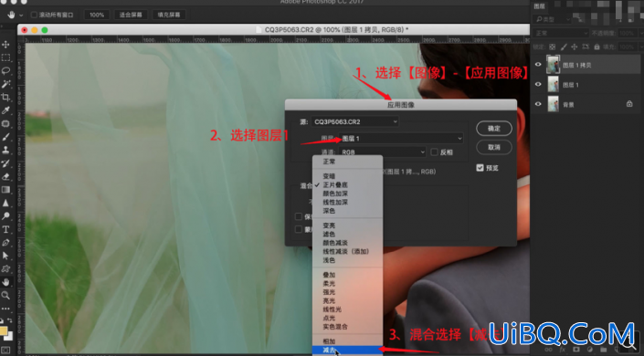The width and height of the screenshot is (644, 356).
Task: Hide the 图层 1 拷贝 layer
Action: click(538, 65)
